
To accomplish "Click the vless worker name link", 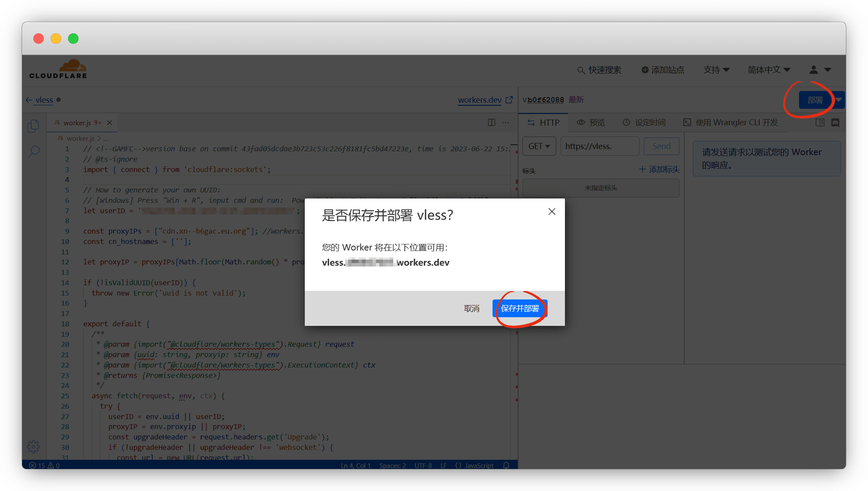I will coord(44,100).
